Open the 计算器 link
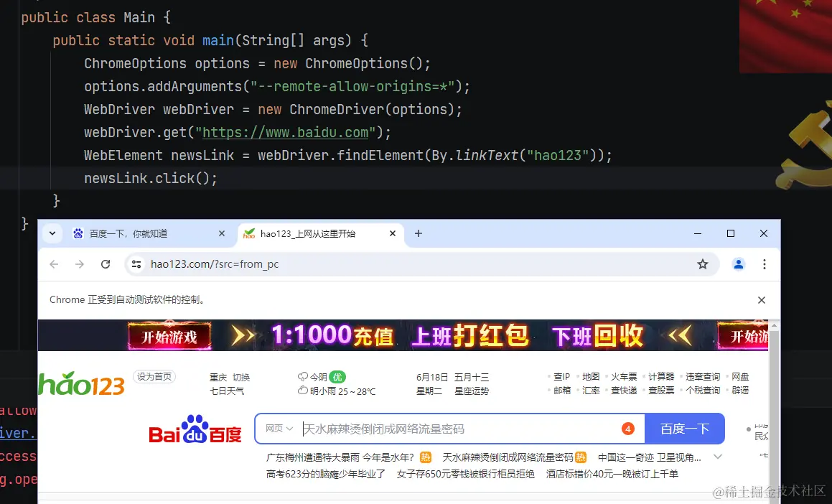This screenshot has height=504, width=832. click(661, 377)
